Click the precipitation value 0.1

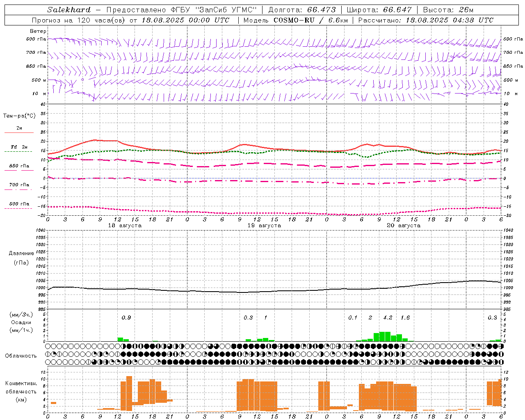353,317
